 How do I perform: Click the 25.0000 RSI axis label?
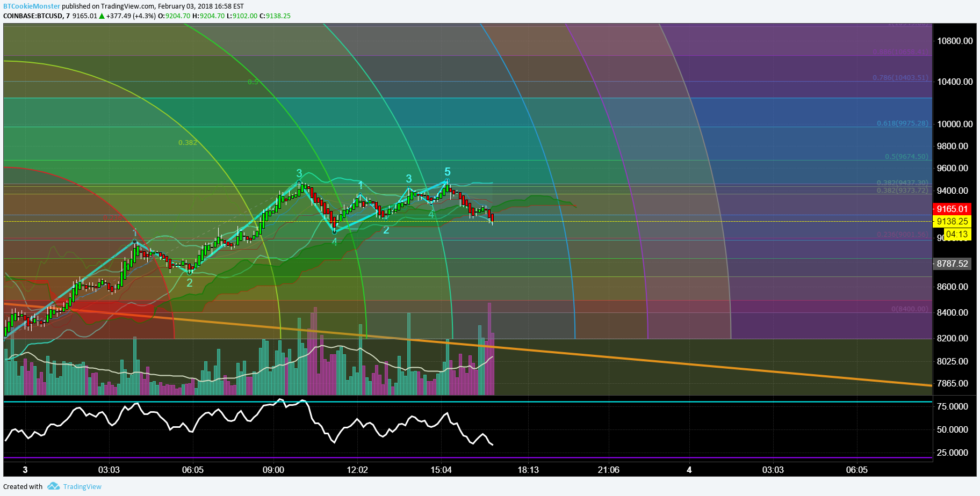(x=953, y=453)
